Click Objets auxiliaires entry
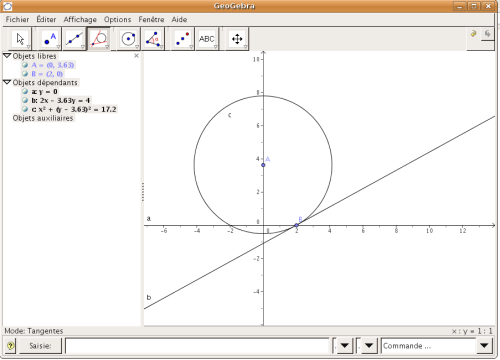 [43, 118]
